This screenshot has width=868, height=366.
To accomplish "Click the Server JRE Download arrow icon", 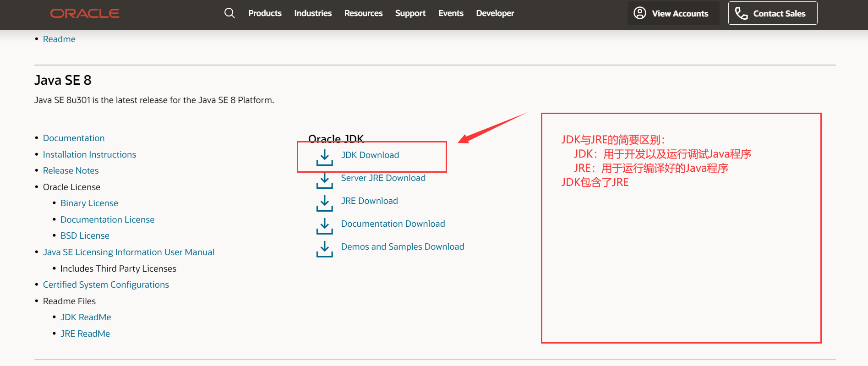I will click(325, 180).
